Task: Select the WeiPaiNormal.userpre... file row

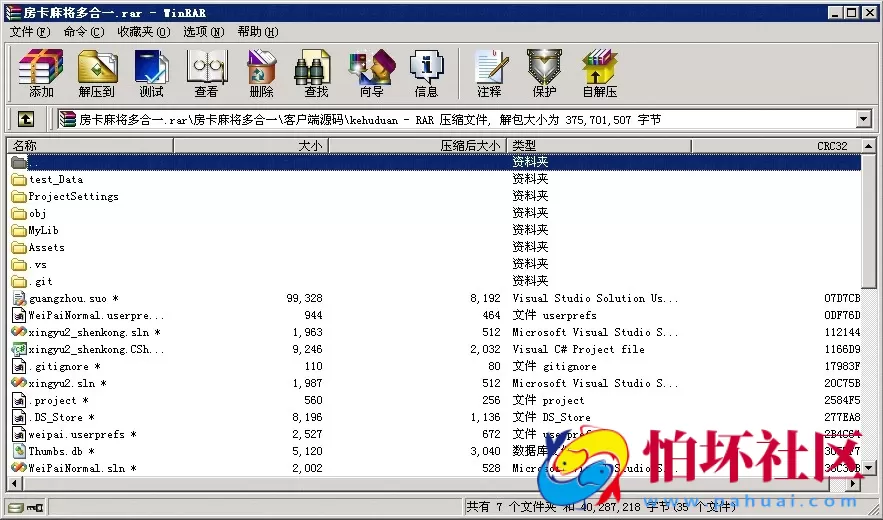Action: pyautogui.click(x=435, y=315)
